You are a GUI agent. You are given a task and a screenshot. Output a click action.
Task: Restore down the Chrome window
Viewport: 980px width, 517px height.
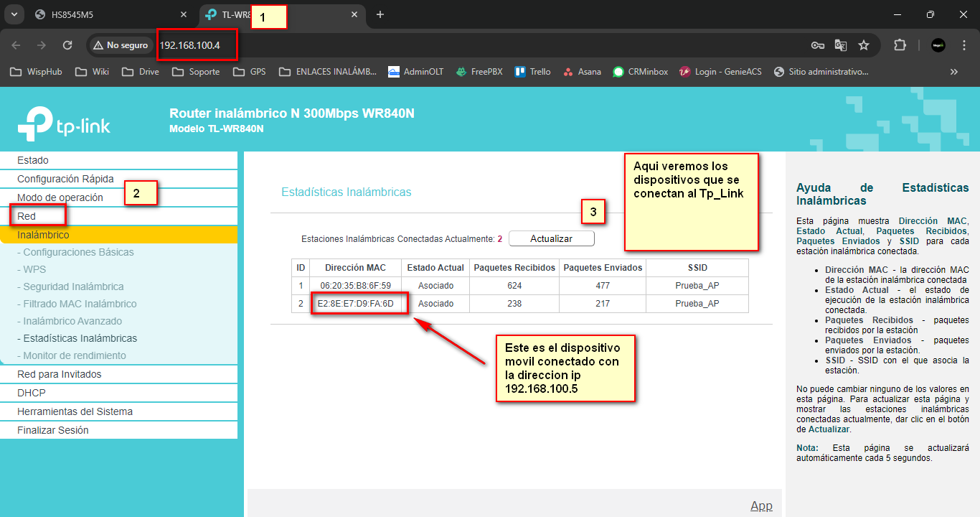tap(930, 14)
